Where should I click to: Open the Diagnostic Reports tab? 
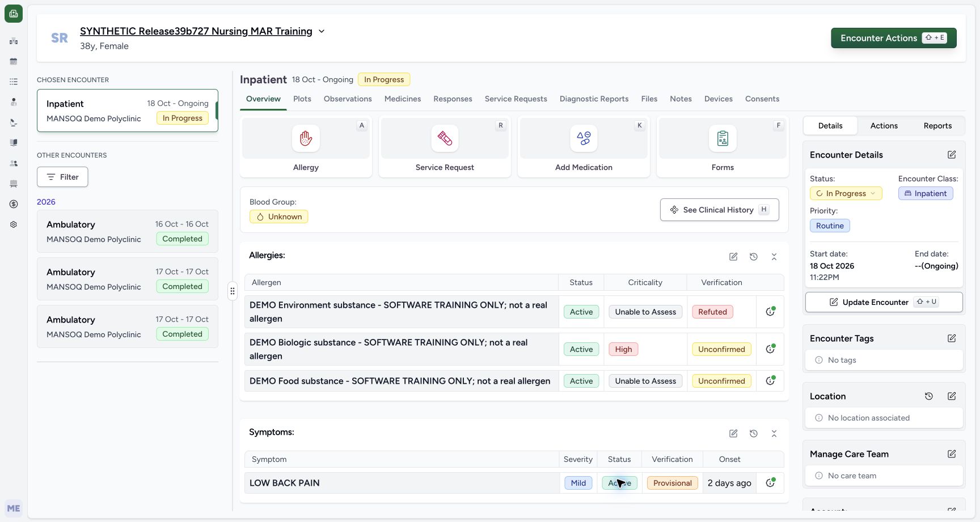594,99
